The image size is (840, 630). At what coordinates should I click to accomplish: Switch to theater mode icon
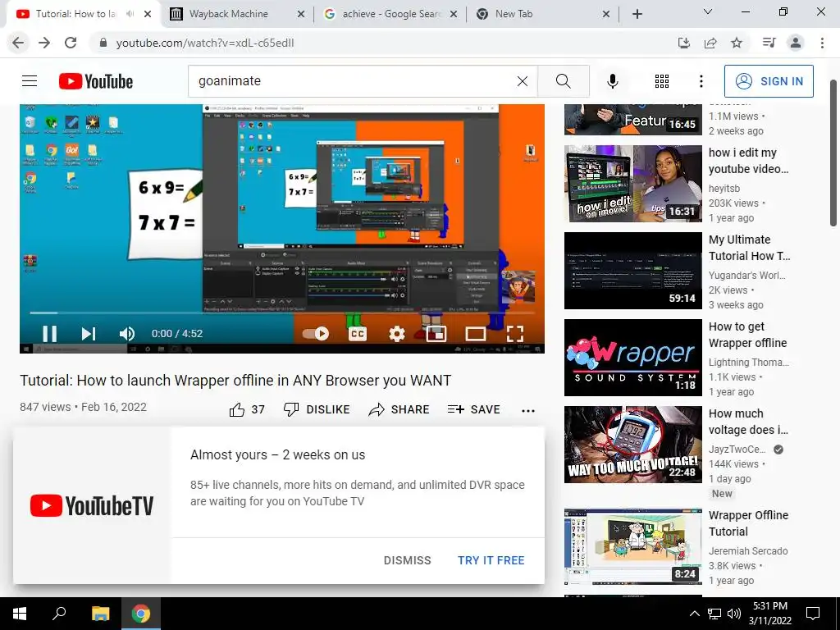475,334
